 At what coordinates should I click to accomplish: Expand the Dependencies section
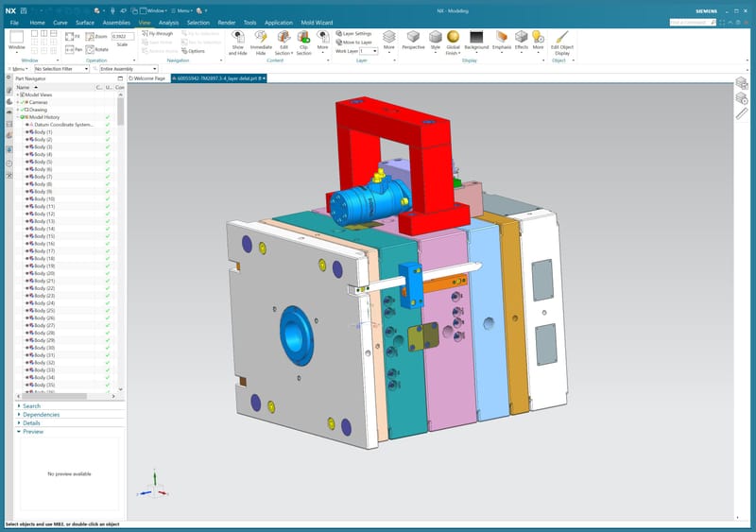(x=41, y=415)
